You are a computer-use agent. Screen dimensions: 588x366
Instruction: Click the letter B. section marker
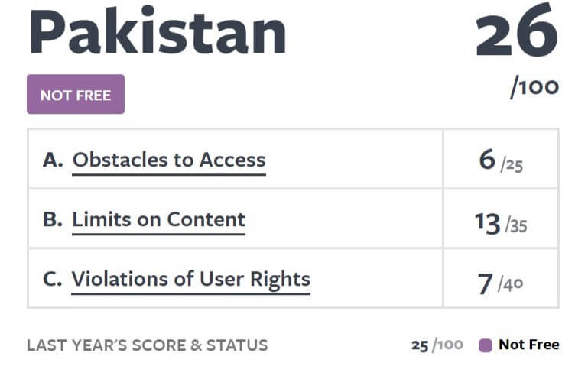click(53, 220)
